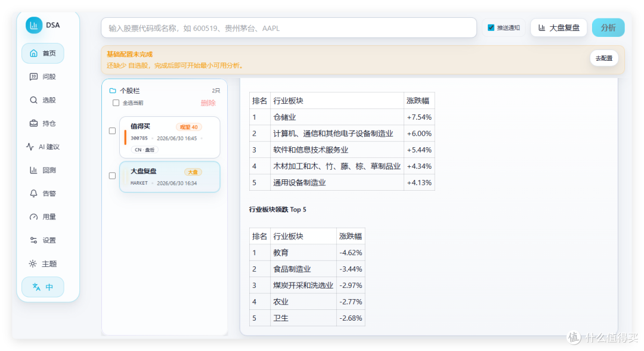This screenshot has width=644, height=351.
Task: Click the stock code search field
Action: click(289, 28)
